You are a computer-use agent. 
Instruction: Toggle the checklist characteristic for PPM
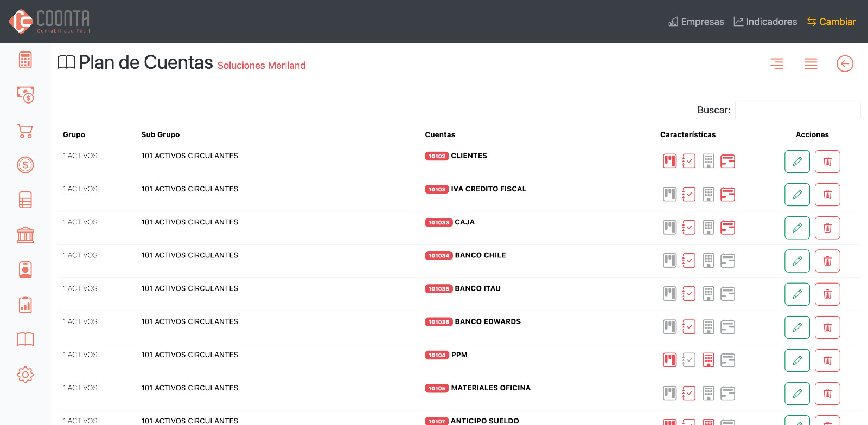[x=688, y=360]
